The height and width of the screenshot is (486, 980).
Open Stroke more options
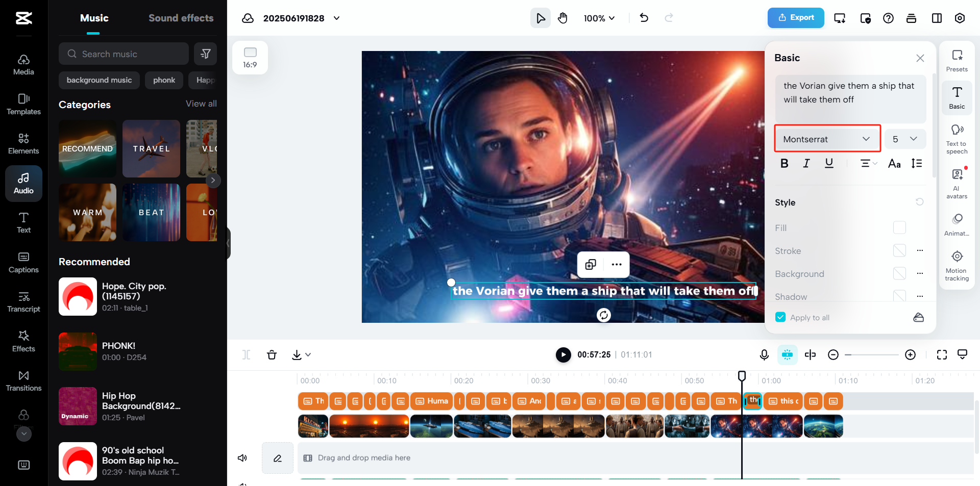920,250
